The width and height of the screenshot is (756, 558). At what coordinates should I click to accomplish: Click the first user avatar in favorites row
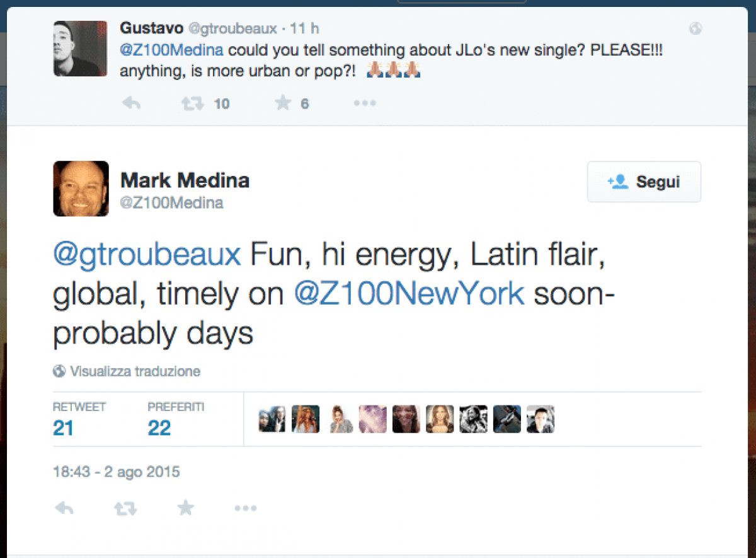(x=272, y=419)
